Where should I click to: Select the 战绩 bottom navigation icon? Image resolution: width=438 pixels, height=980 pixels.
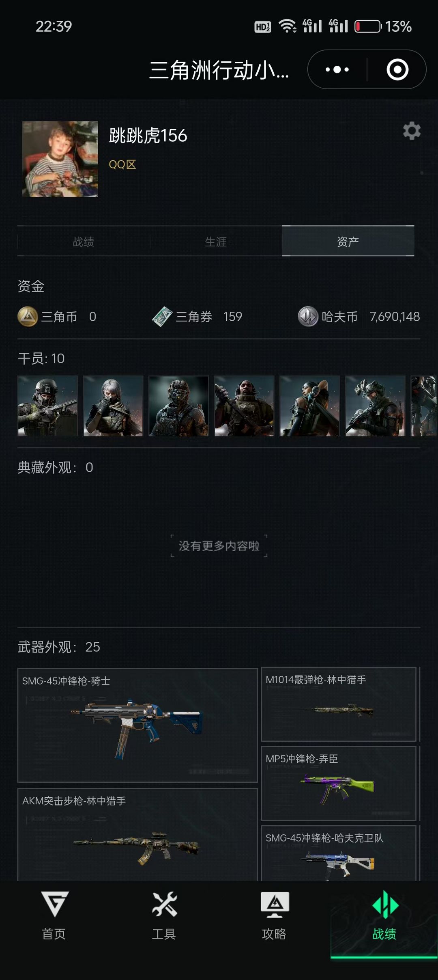385,904
